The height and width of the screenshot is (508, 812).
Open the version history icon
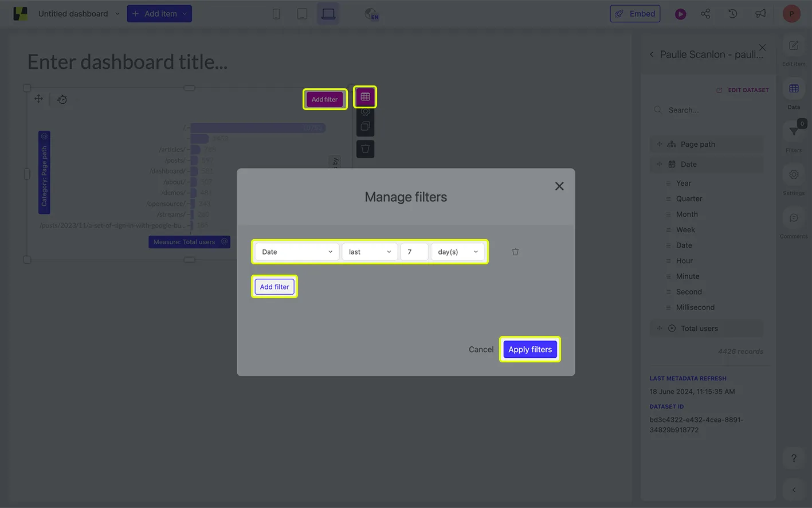click(x=732, y=14)
